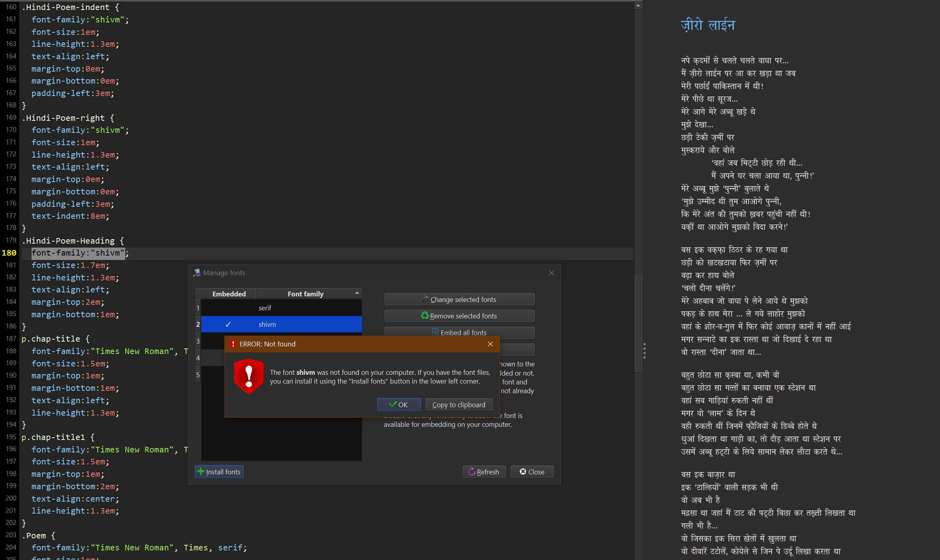Click Refresh with purple arrow icon
Screen dimensions: 940x560
coord(484,472)
